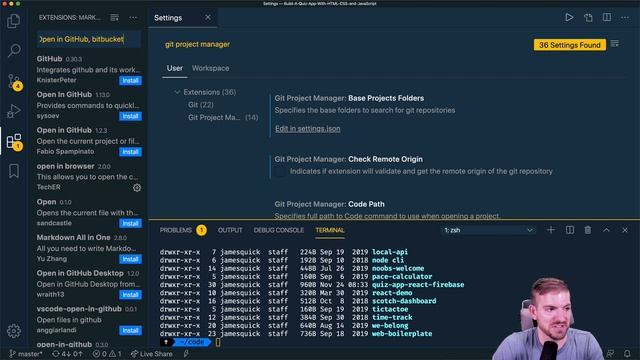Select Git (22) in settings tree
This screenshot has width=640, height=360.
pyautogui.click(x=200, y=105)
